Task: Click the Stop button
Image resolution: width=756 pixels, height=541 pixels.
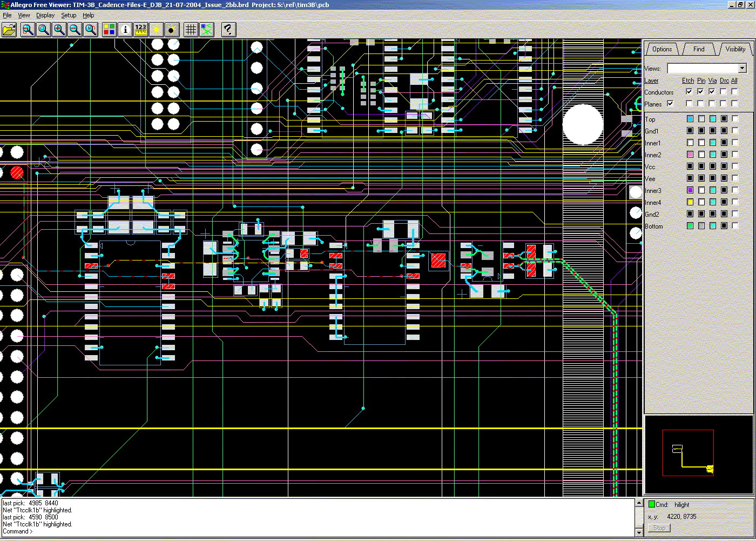Action: pyautogui.click(x=659, y=528)
